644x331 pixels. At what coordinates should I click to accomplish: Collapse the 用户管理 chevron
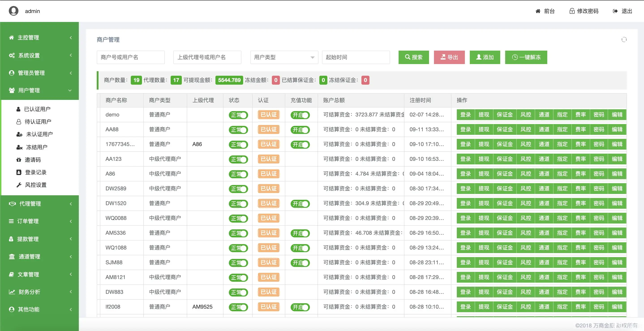(70, 90)
